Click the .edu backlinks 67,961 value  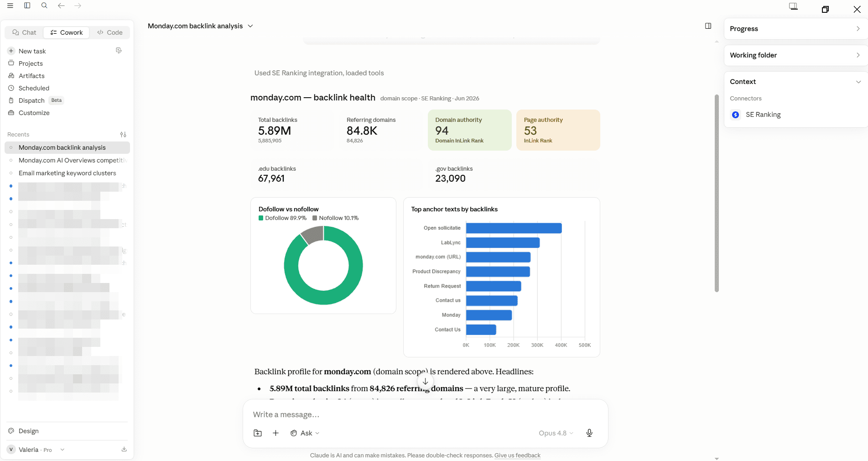click(271, 178)
